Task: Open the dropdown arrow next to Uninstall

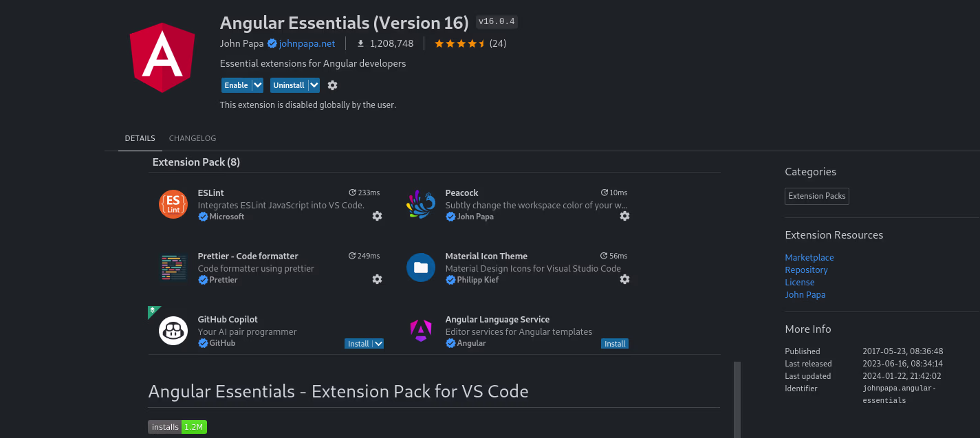Action: pyautogui.click(x=314, y=85)
